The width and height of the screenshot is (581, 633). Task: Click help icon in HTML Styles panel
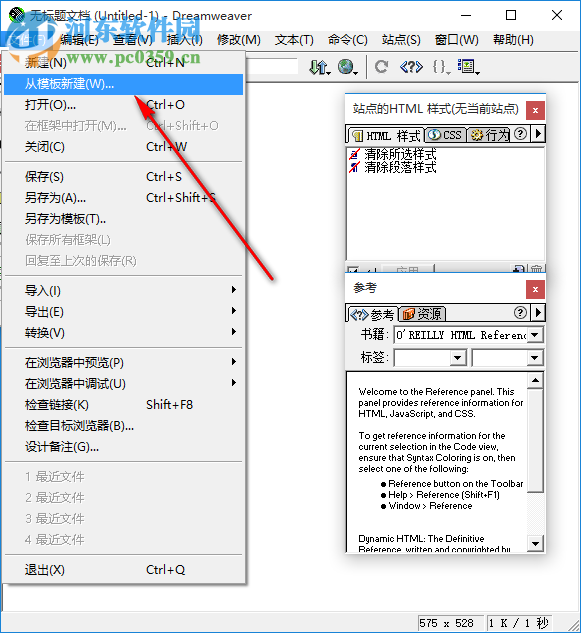pyautogui.click(x=521, y=134)
